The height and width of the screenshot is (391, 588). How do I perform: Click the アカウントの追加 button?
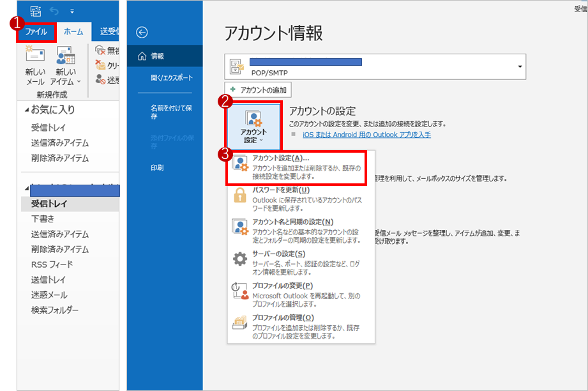(x=258, y=90)
